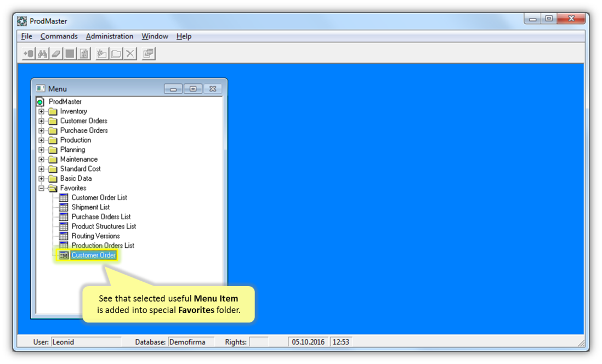Expand the Customer Orders tree node
The height and width of the screenshot is (364, 602).
(x=42, y=121)
